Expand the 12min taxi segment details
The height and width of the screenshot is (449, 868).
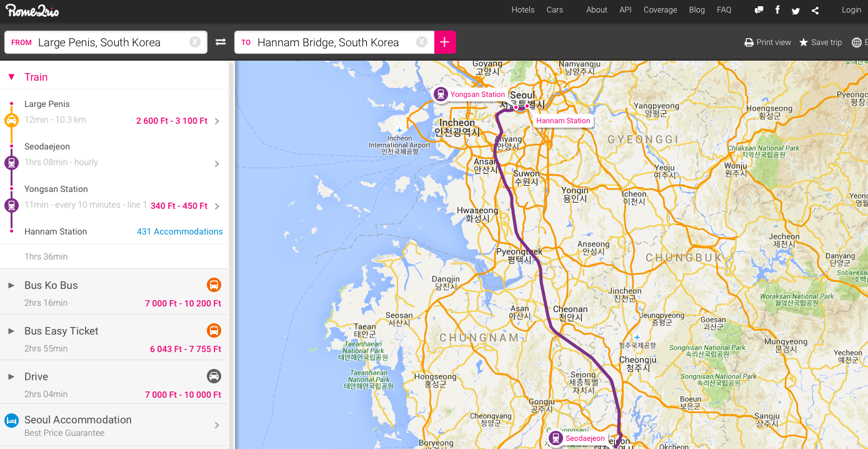(217, 121)
